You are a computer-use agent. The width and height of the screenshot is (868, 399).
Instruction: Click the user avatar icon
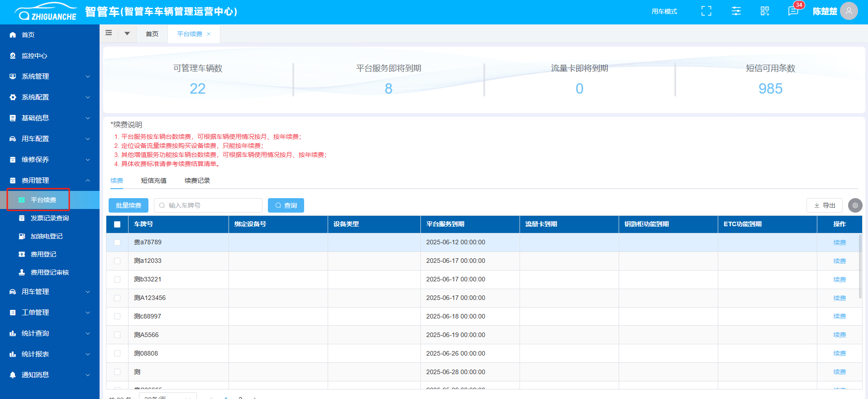pos(849,11)
